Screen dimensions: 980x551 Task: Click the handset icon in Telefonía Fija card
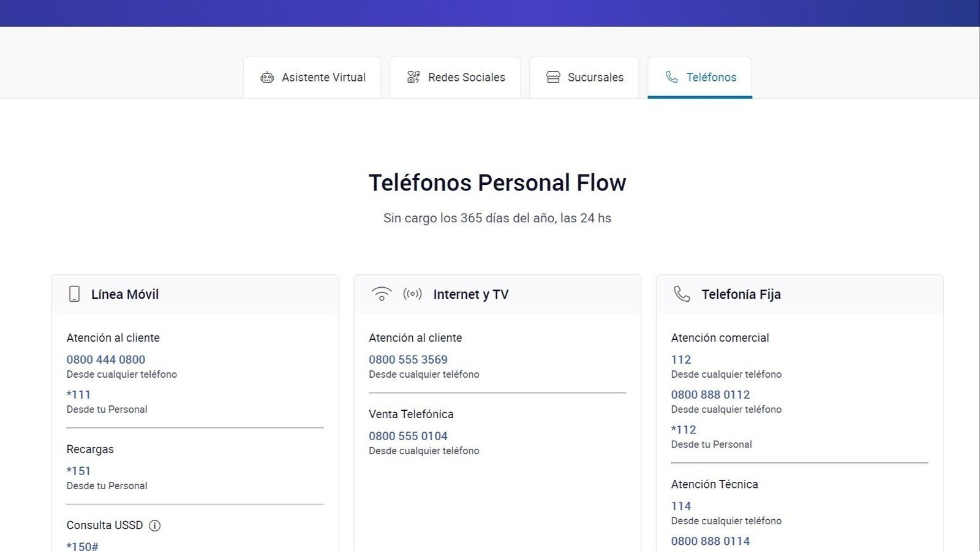click(x=682, y=294)
